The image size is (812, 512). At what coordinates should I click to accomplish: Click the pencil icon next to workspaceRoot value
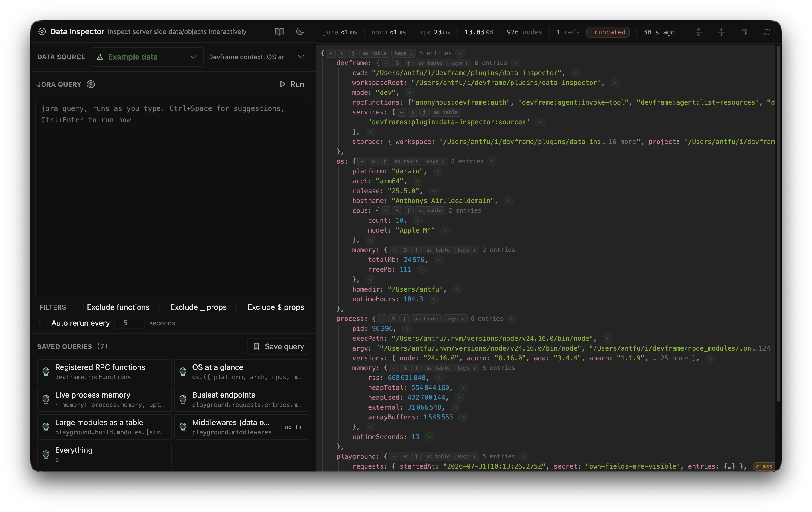[615, 83]
